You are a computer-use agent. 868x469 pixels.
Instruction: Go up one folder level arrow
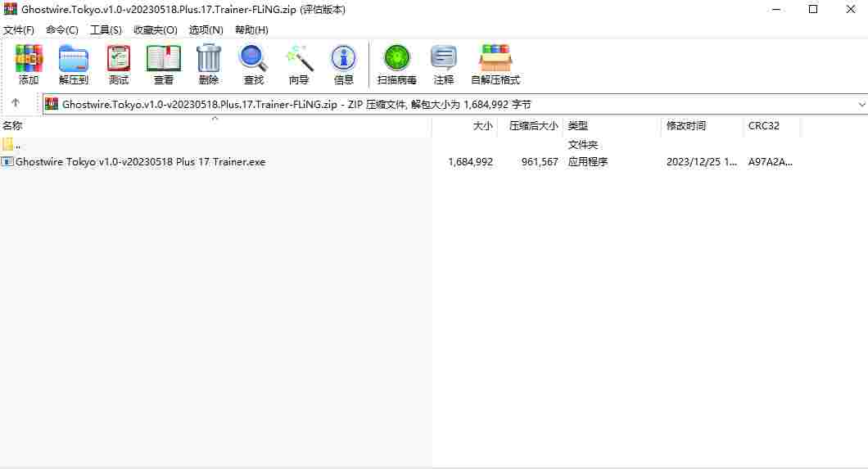(x=16, y=103)
